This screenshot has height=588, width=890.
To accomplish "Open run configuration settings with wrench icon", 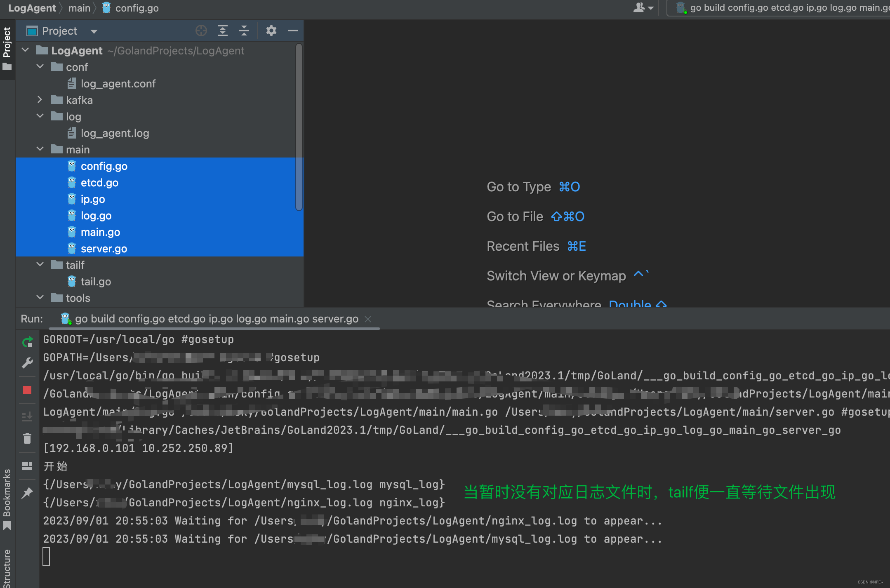I will coord(27,363).
